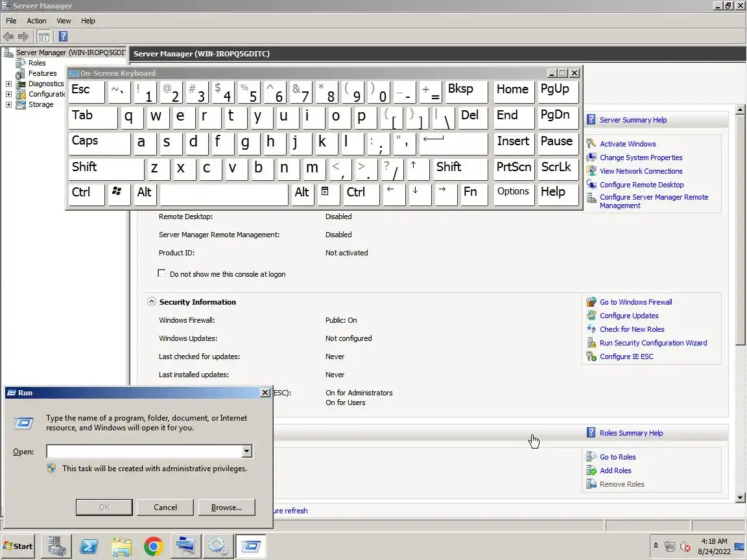747x560 pixels.
Task: Click the Run dialog taskbar button
Action: (x=250, y=546)
